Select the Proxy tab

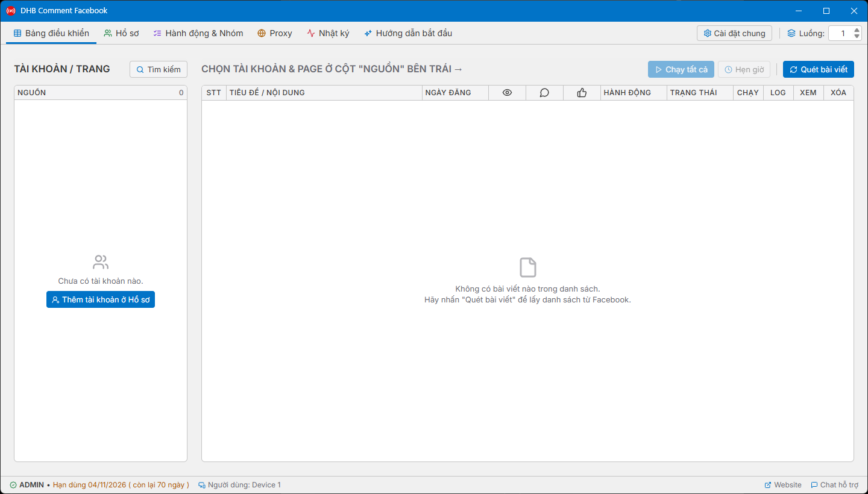[x=275, y=33]
